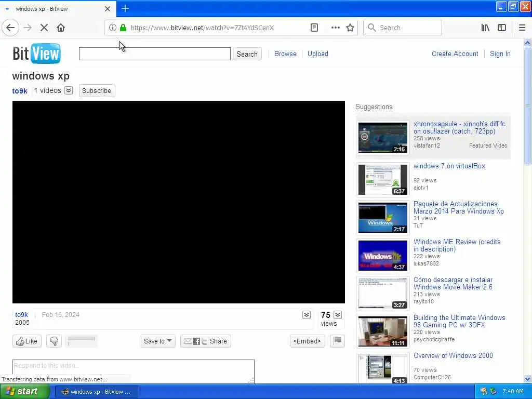This screenshot has height=399, width=532.
Task: Open the Windows XP start button
Action: [x=24, y=392]
